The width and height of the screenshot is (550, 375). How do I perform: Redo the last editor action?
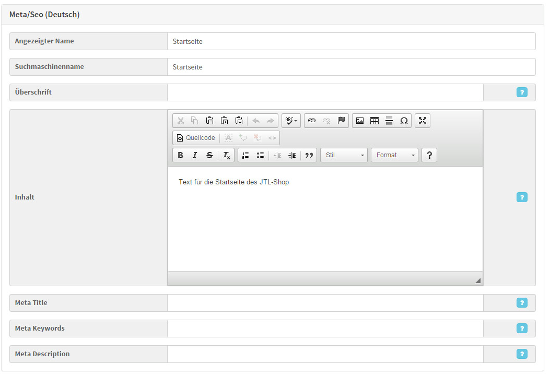(x=270, y=121)
